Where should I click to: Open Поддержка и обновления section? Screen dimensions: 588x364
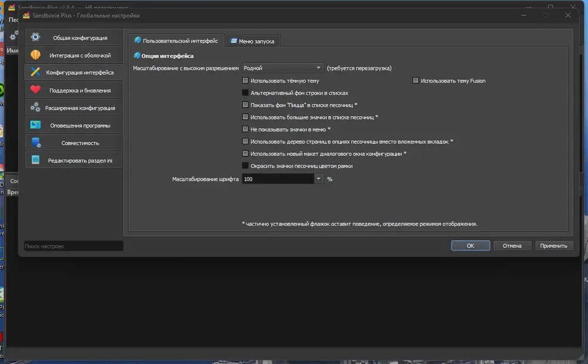[74, 90]
